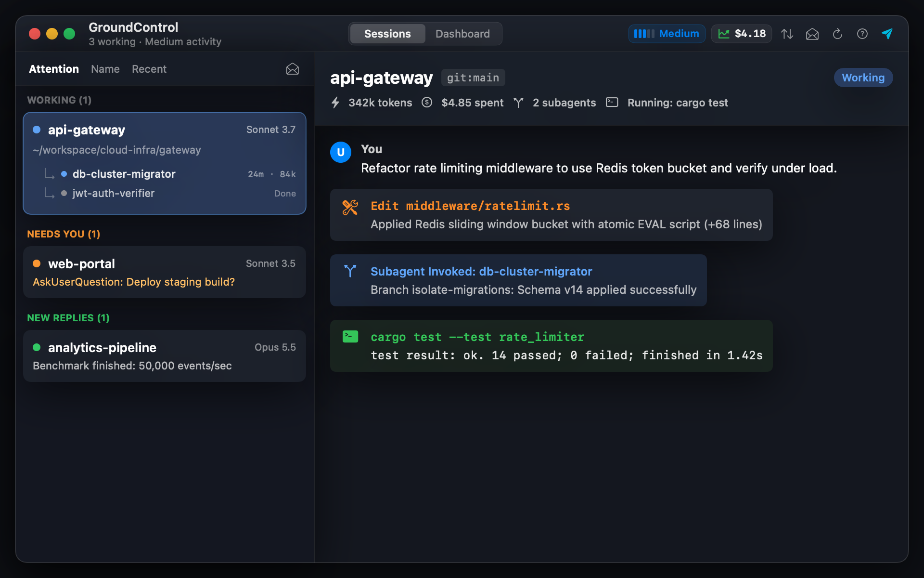Screen dimensions: 924x578
Task: Open the jwt-auth-verifier subagent row
Action: point(170,193)
